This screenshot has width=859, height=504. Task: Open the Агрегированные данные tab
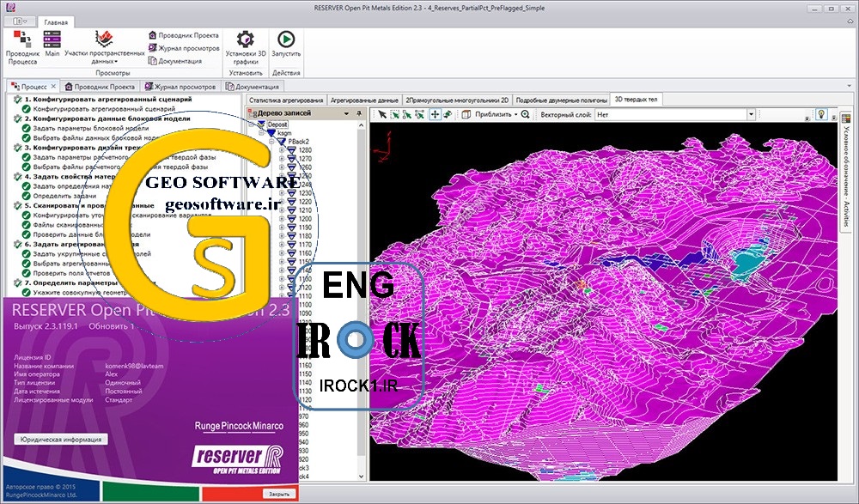click(364, 100)
